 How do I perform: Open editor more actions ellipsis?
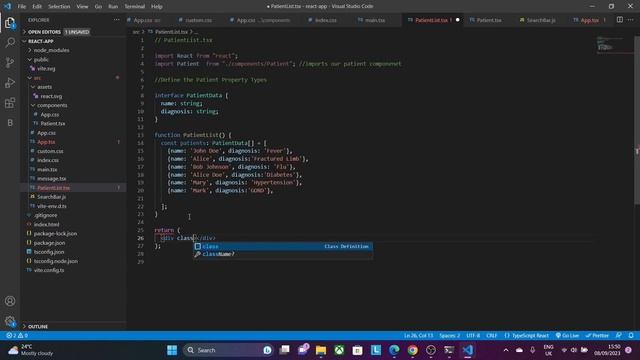(631, 20)
